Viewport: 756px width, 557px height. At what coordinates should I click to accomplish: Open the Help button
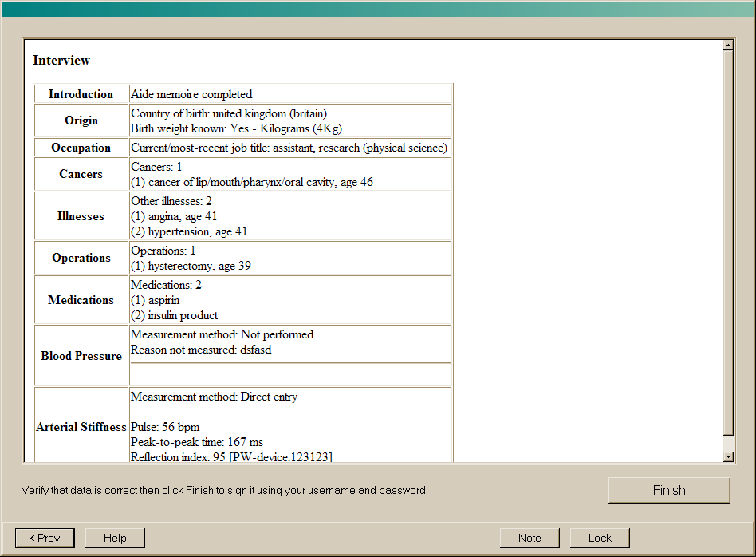[115, 538]
